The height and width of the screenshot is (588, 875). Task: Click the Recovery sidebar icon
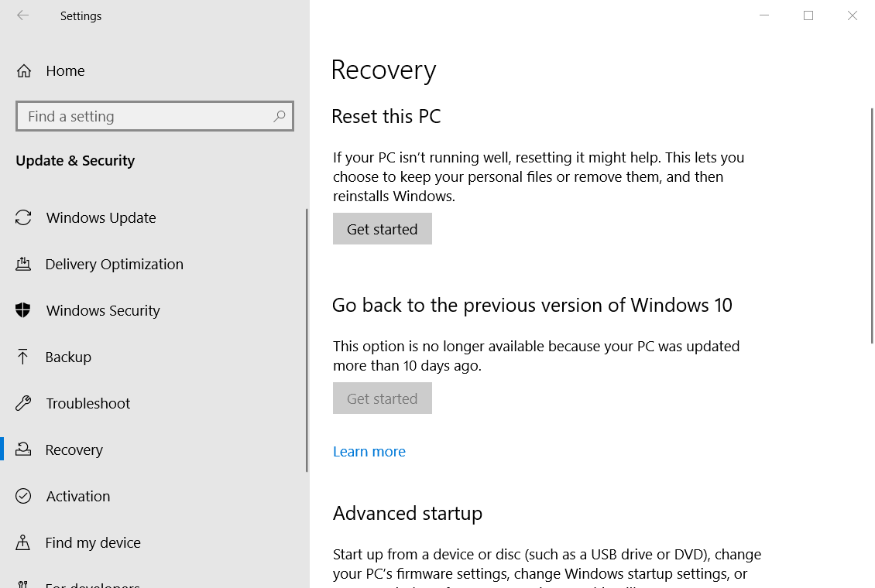23,450
